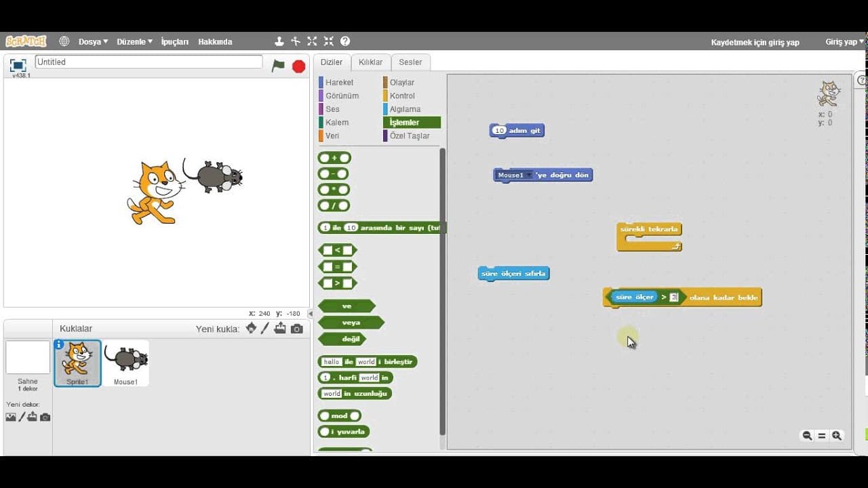868x488 pixels.
Task: Click the green flag to start
Action: point(278,66)
